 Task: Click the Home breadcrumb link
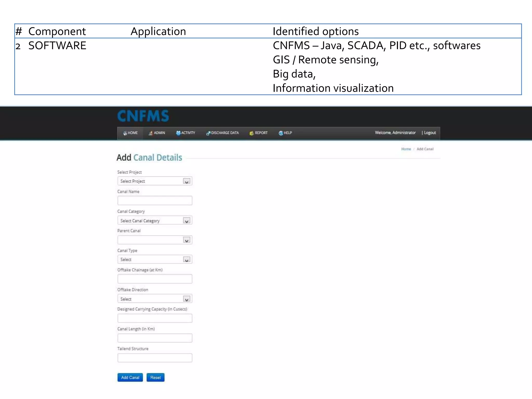(406, 149)
